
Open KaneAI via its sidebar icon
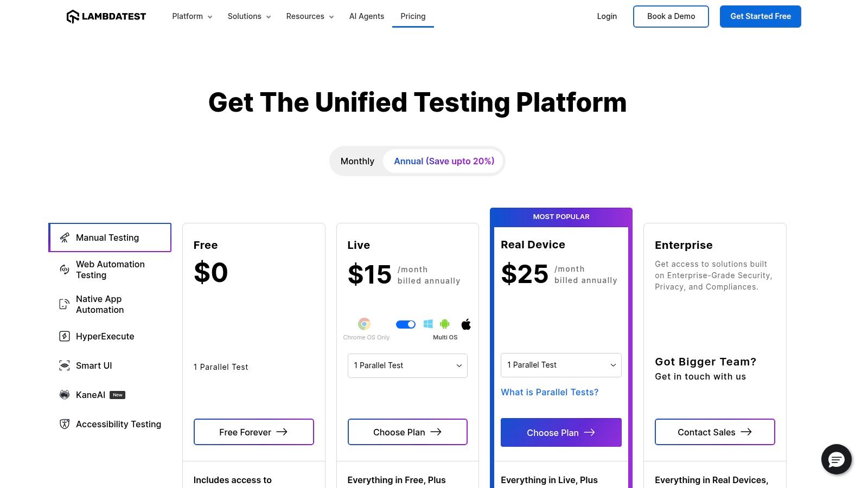point(65,395)
